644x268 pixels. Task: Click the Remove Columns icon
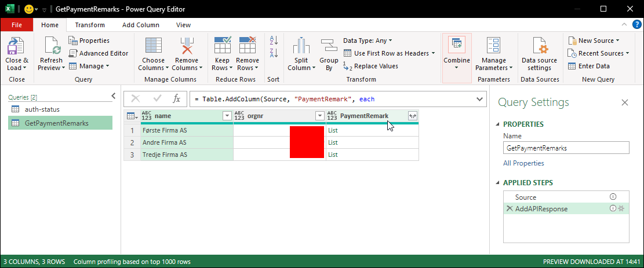click(187, 46)
